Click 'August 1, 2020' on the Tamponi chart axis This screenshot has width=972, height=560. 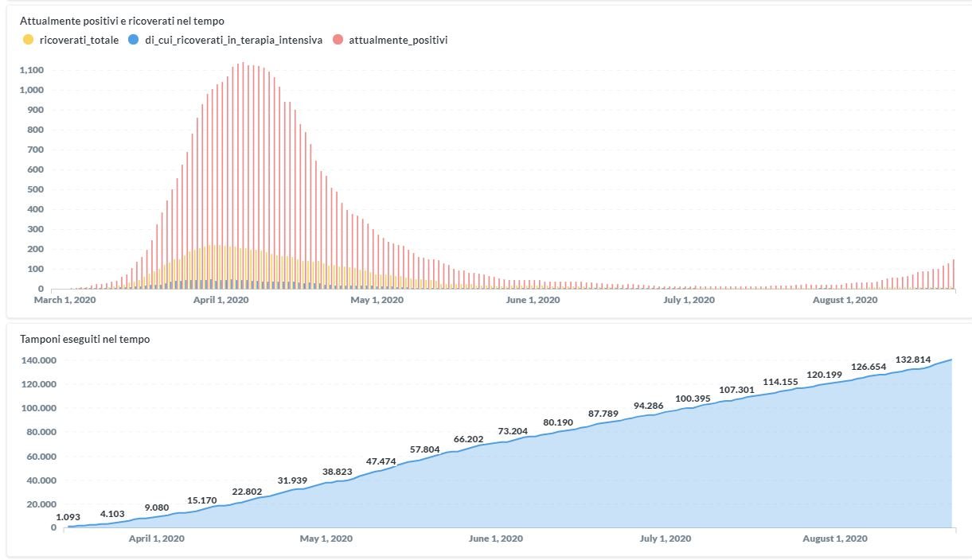coord(834,539)
